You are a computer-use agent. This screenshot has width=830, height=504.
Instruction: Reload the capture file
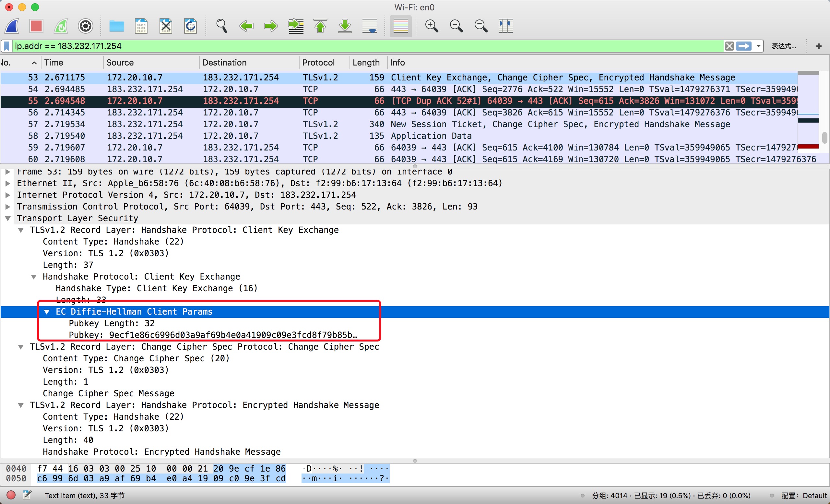pyautogui.click(x=190, y=26)
